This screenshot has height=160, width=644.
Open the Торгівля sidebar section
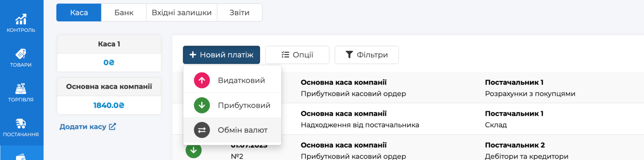point(21,93)
